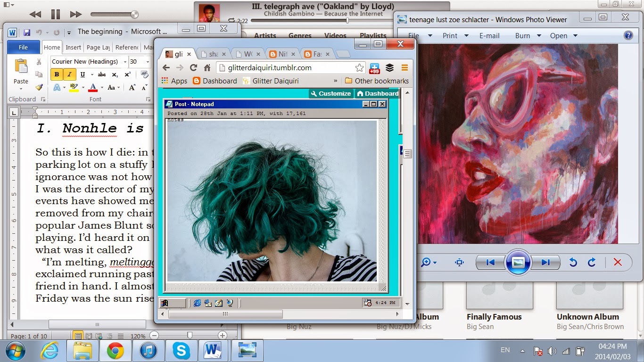This screenshot has height=362, width=644.
Task: Delete image with red X in Photo Viewer
Action: (618, 263)
